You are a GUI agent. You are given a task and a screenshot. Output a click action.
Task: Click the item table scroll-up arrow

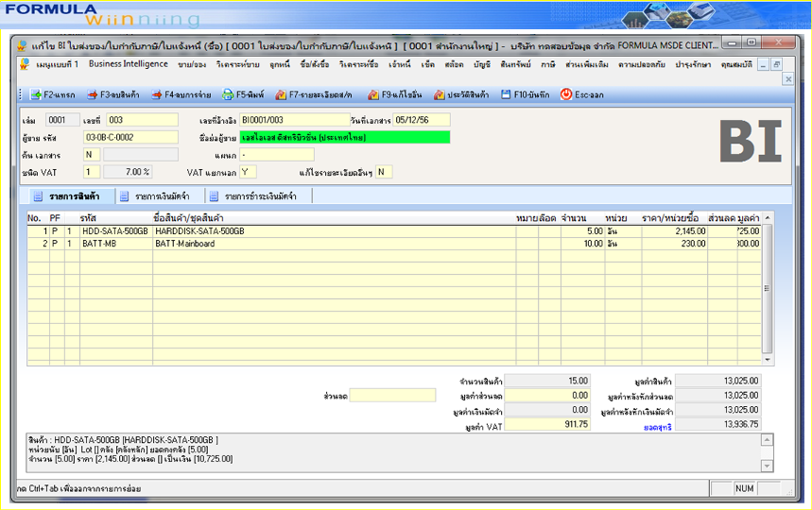[768, 217]
